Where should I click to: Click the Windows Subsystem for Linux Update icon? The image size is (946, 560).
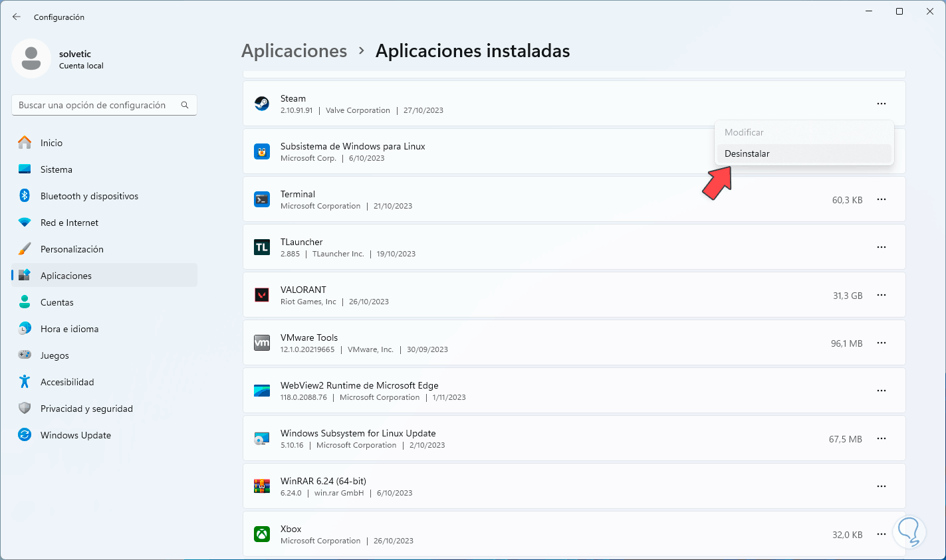click(262, 438)
